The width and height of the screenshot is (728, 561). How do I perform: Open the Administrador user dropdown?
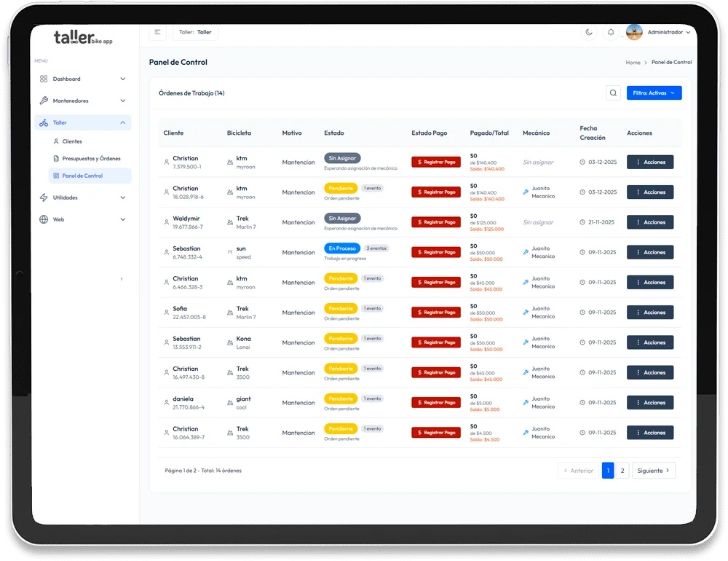[669, 32]
